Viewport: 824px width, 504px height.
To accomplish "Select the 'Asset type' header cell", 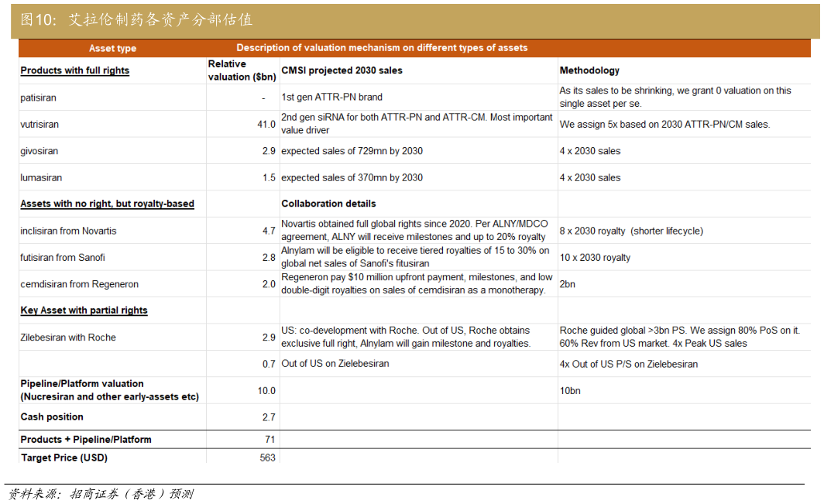I will click(x=112, y=48).
